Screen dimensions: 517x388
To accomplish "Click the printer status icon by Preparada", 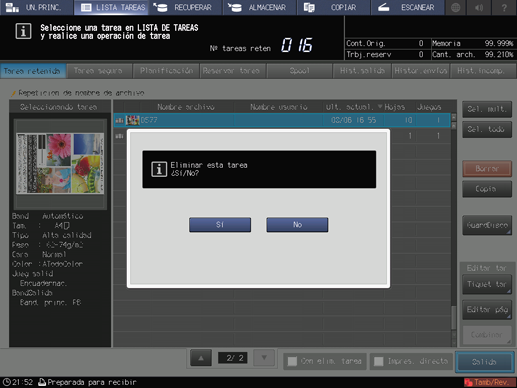I will click(x=42, y=382).
